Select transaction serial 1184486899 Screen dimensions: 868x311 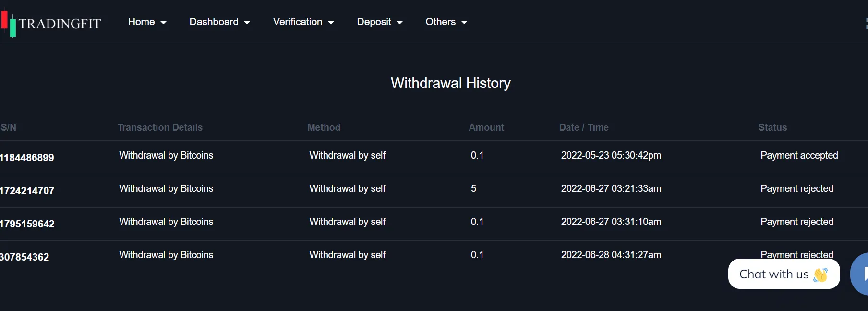coord(27,158)
